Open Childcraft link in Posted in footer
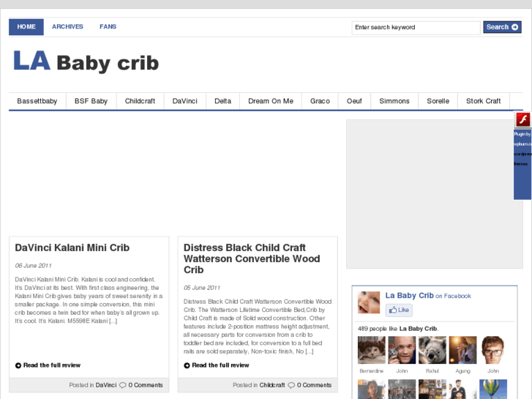Screen dimensions: 532x399 [272, 385]
